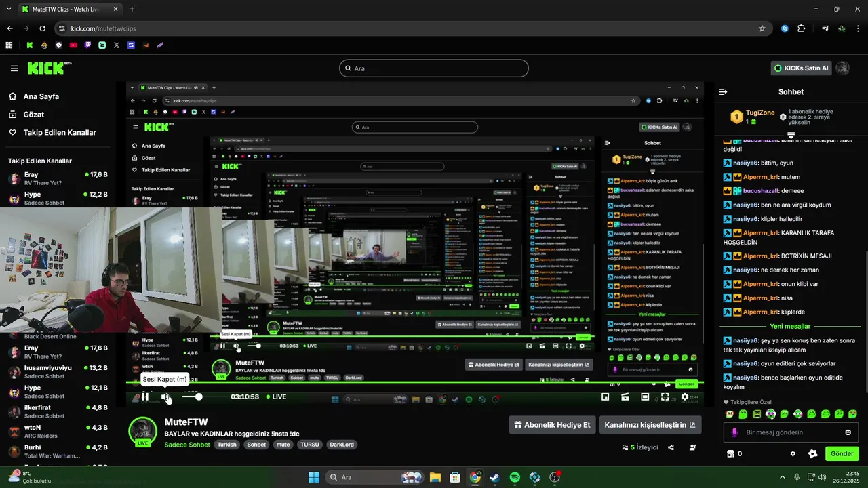Jump to LIVE in the player
This screenshot has width=868, height=488.
pos(275,396)
